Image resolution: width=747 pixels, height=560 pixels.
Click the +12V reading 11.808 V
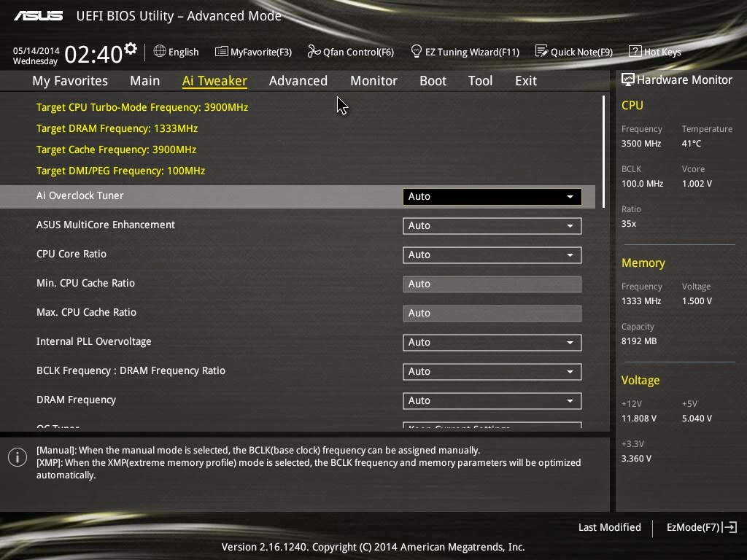pos(638,419)
